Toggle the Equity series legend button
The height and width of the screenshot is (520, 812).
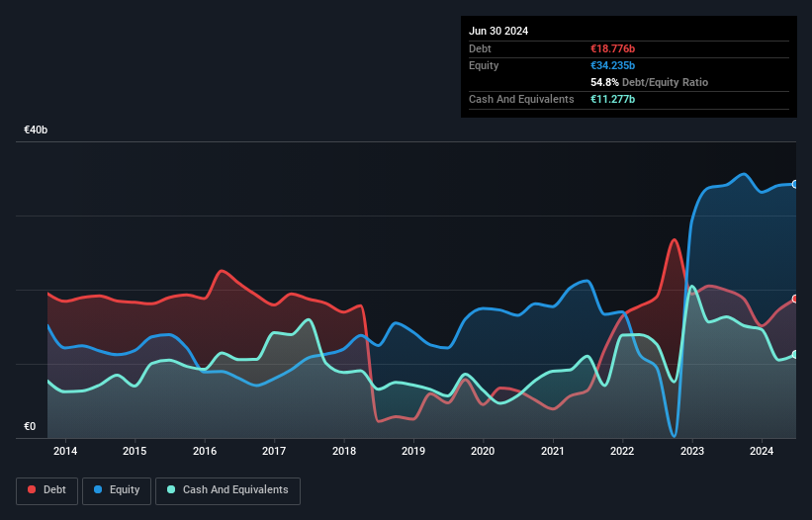[x=117, y=490]
